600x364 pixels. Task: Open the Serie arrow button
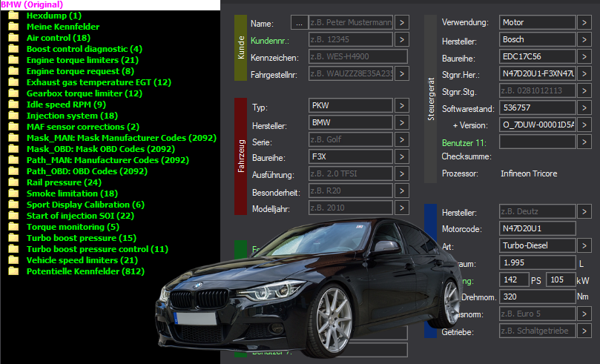(401, 139)
